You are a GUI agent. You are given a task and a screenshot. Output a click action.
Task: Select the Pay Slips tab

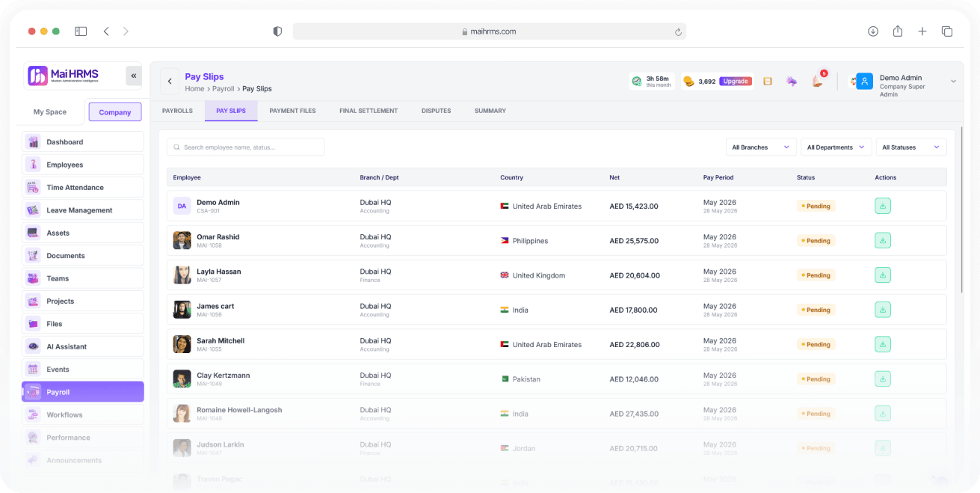click(231, 111)
